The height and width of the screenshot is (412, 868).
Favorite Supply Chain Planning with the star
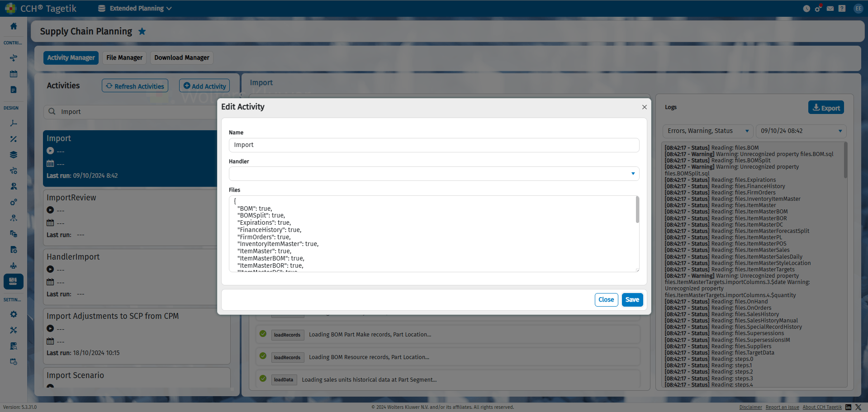pyautogui.click(x=142, y=31)
